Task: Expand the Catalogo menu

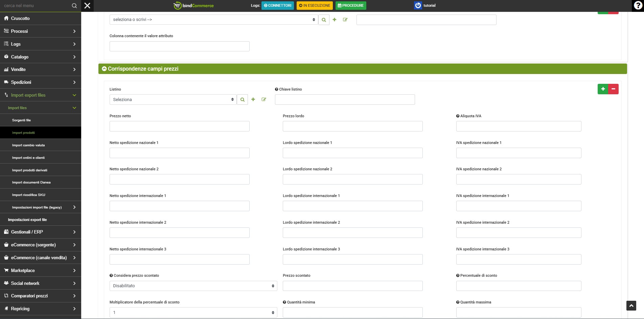Action: click(x=41, y=57)
